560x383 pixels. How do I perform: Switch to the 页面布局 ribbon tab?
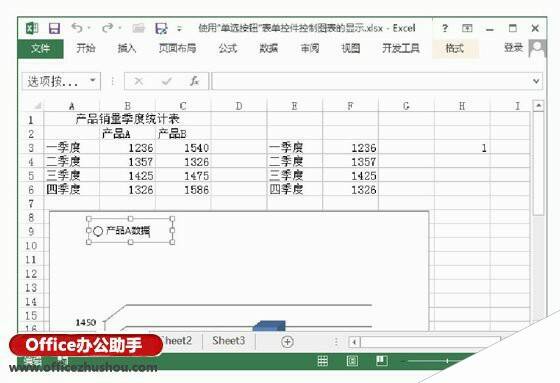178,48
